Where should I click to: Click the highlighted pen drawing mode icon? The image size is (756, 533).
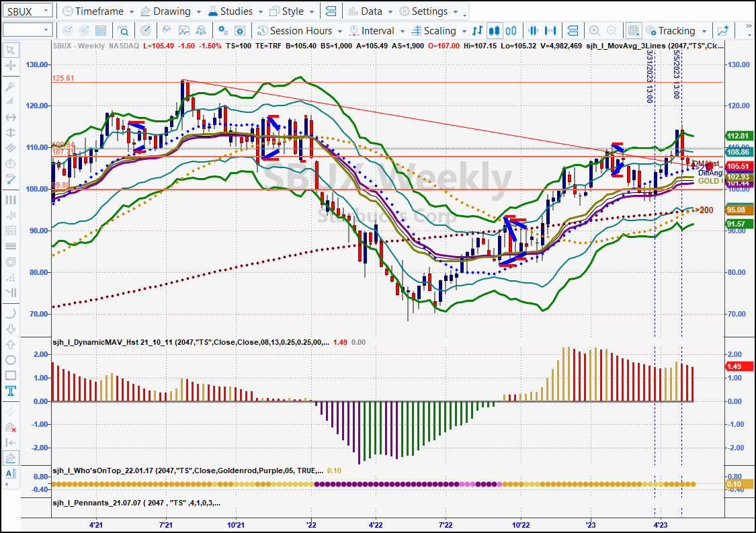(10, 458)
